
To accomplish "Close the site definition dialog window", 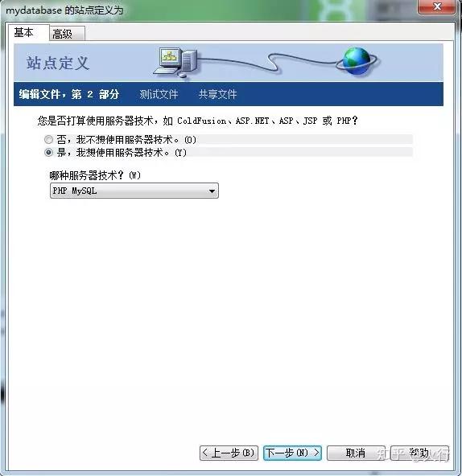I will click(x=436, y=6).
